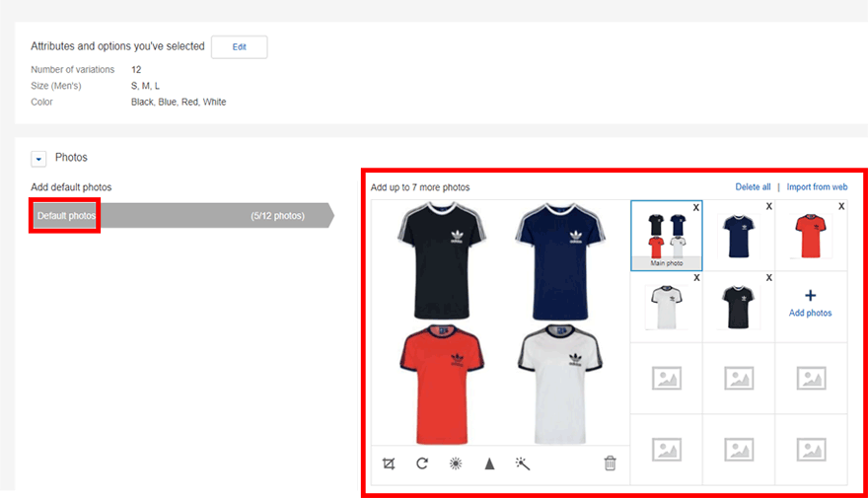Select the crop tool icon
Screen dimensions: 868x498
[x=389, y=463]
